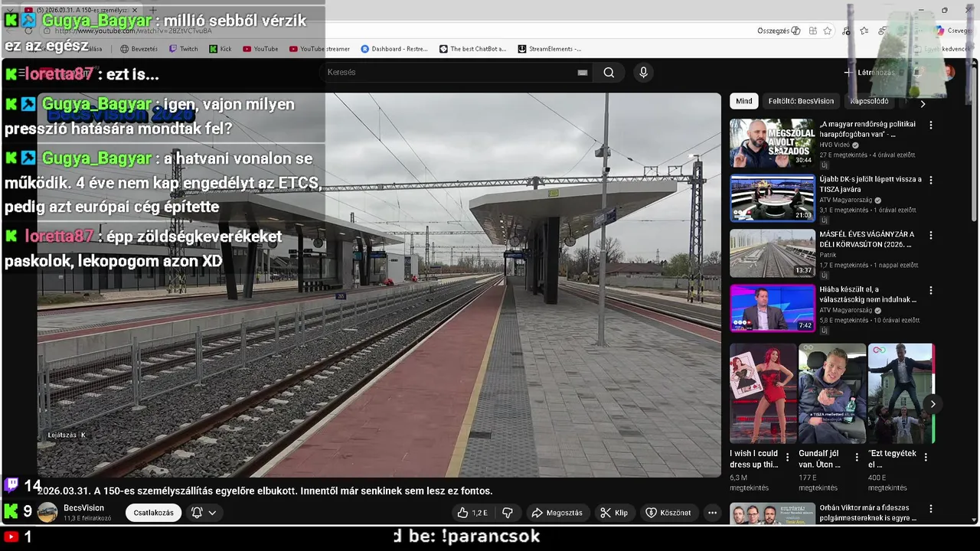Open the 'Gundalf jól van' short

click(832, 393)
